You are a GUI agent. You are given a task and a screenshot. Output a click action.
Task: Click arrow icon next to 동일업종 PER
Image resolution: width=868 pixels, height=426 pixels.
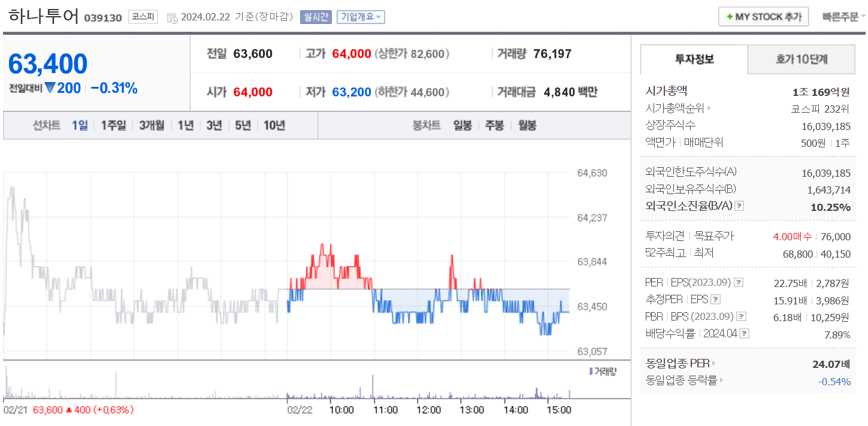714,363
